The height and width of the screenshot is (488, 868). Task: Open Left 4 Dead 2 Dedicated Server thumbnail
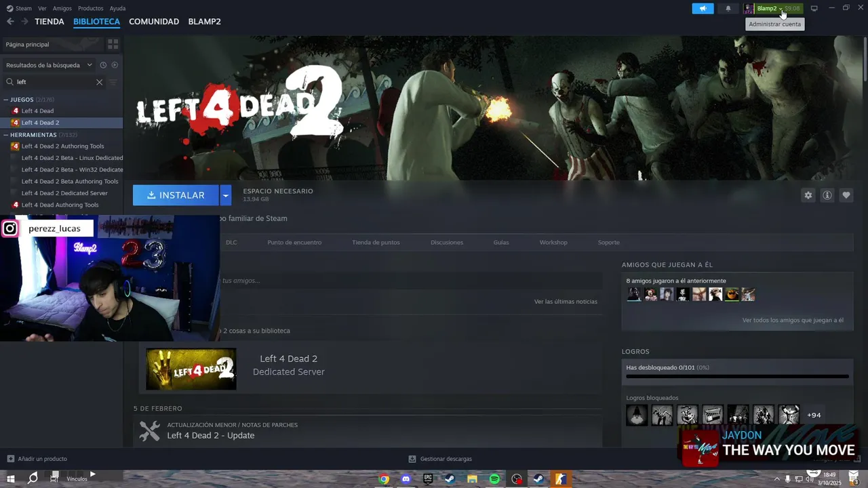pos(191,369)
